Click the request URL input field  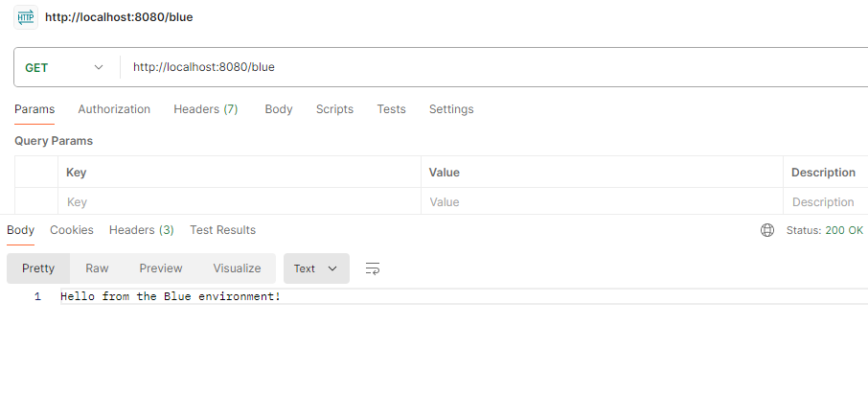[479, 67]
